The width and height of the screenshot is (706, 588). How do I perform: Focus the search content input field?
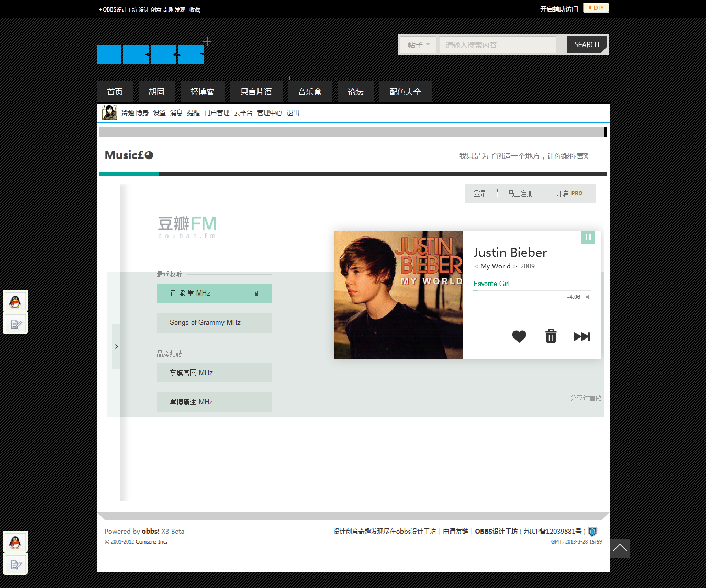point(497,45)
